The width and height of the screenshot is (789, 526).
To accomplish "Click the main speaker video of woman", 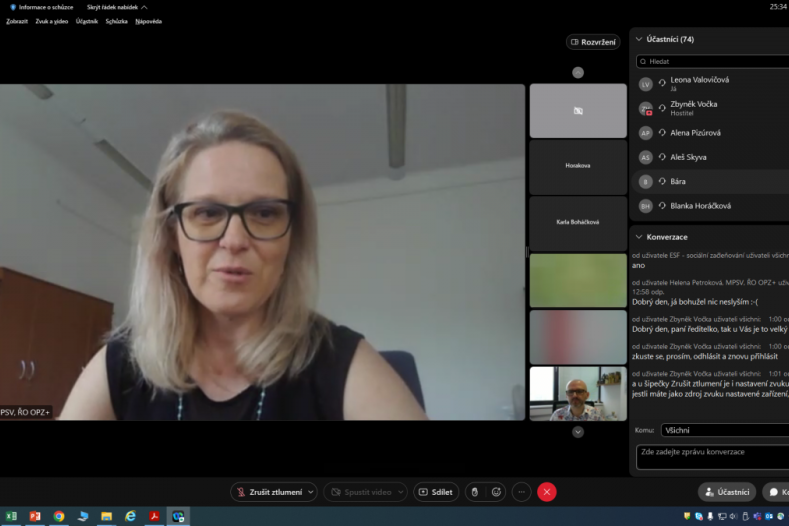I will [262, 252].
